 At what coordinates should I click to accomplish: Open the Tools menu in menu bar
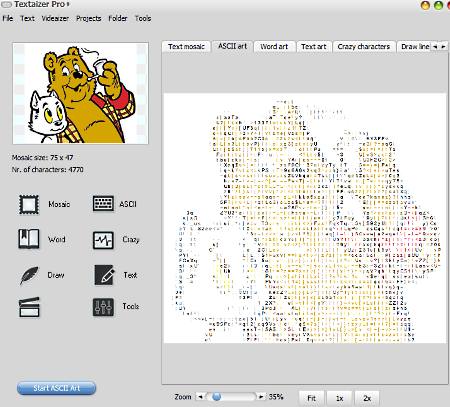(143, 18)
